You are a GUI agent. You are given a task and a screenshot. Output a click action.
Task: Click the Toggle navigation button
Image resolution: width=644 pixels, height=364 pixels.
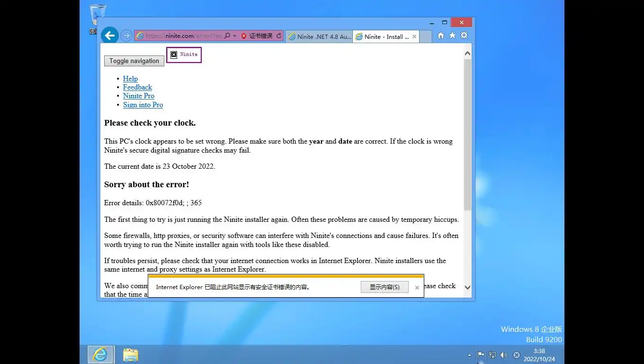coord(134,61)
